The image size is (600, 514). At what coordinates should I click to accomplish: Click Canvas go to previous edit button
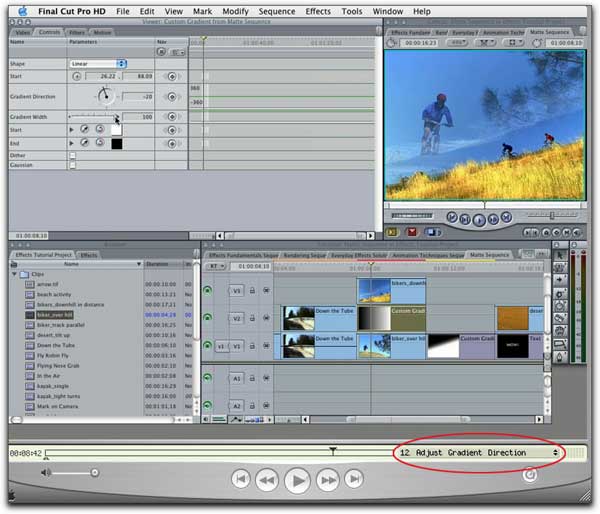(452, 218)
